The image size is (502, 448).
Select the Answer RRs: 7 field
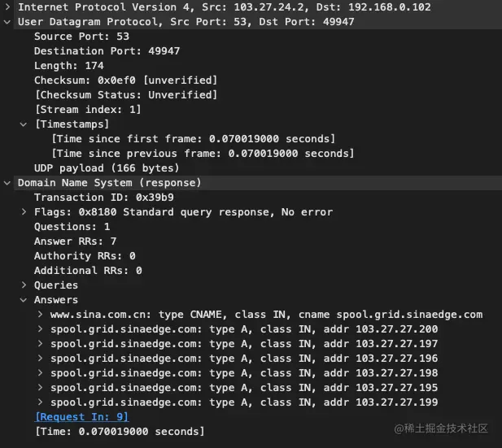click(x=75, y=241)
